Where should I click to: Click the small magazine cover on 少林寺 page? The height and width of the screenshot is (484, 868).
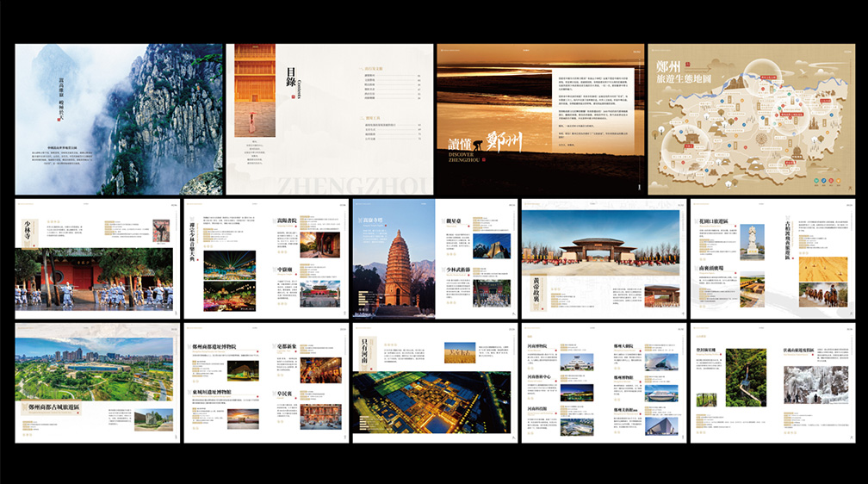click(x=161, y=231)
